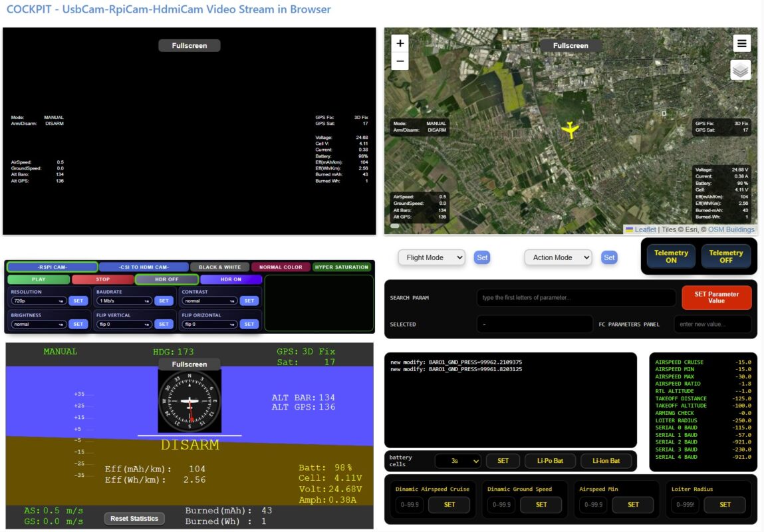Click the heading compass instrument
The height and width of the screenshot is (532, 764).
[190, 402]
